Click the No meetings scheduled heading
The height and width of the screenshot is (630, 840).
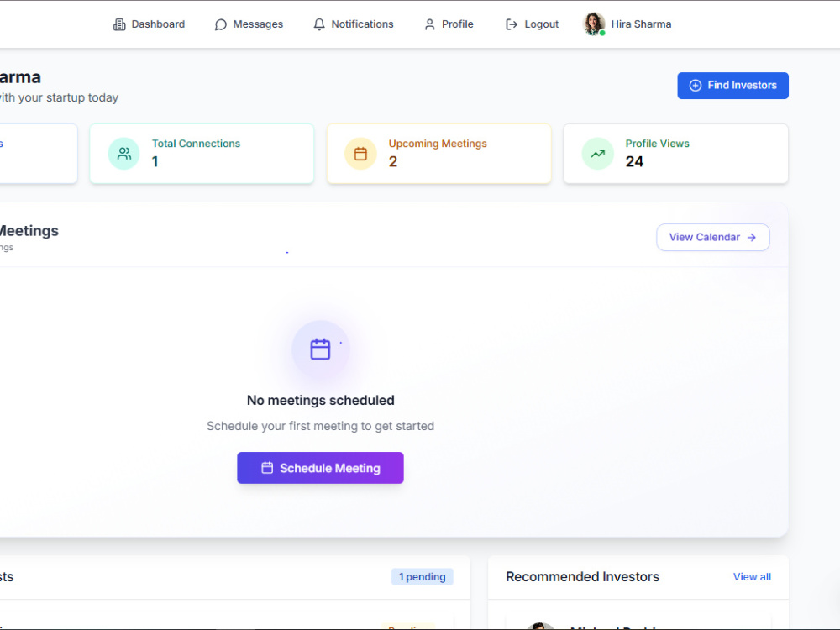[320, 400]
